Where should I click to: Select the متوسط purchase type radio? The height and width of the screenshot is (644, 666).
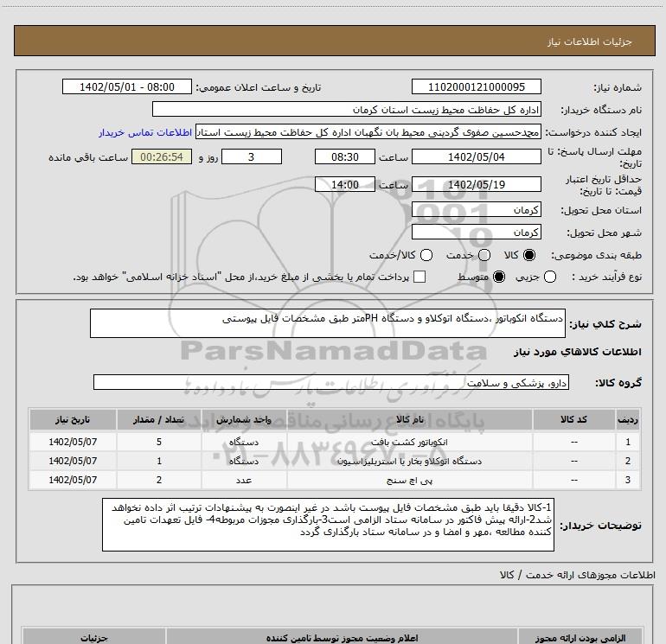[x=499, y=277]
